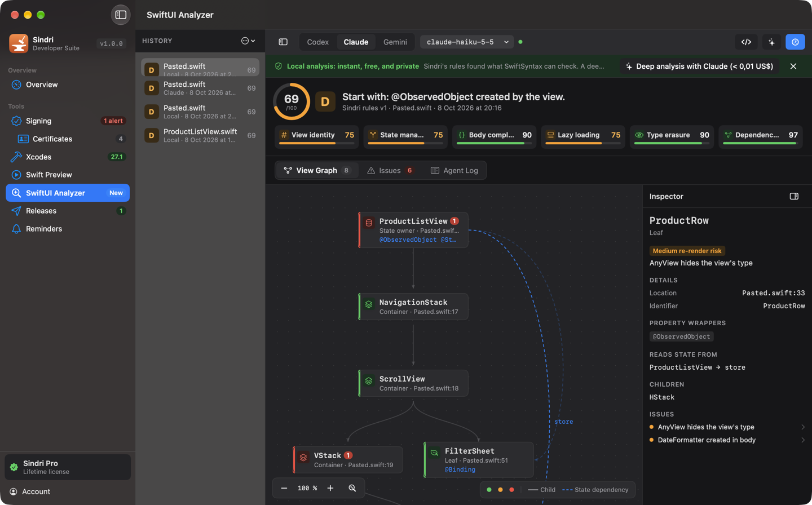
Task: Click the magnifier zoom-to-fit icon
Action: coord(352,488)
